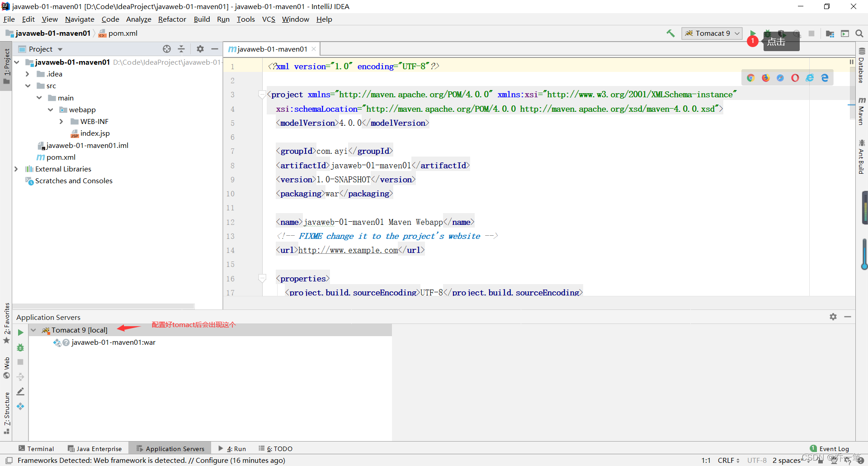The image size is (868, 466).
Task: Debug the server in Application Servers panel
Action: [20, 347]
